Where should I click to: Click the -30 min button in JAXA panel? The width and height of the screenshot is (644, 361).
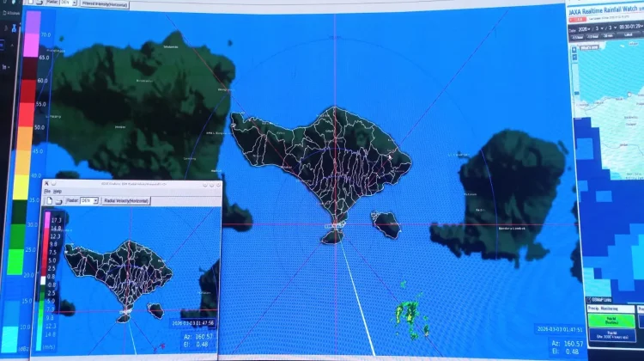coord(609,36)
